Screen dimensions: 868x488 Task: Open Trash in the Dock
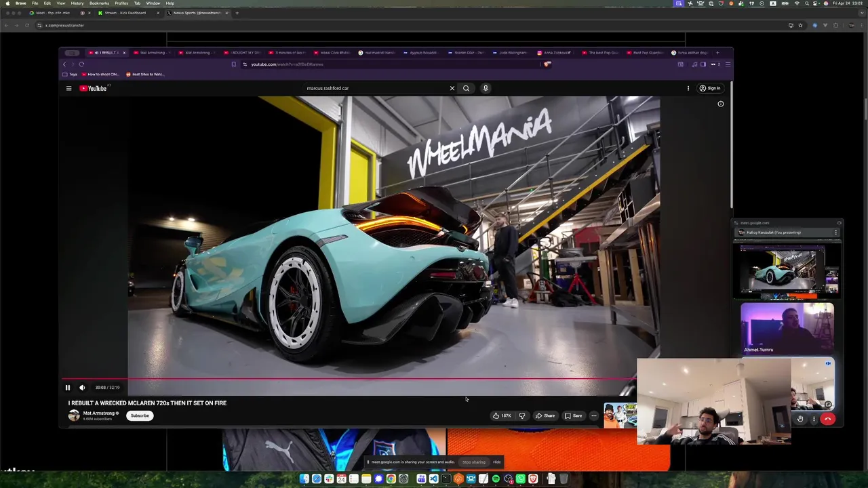click(564, 479)
